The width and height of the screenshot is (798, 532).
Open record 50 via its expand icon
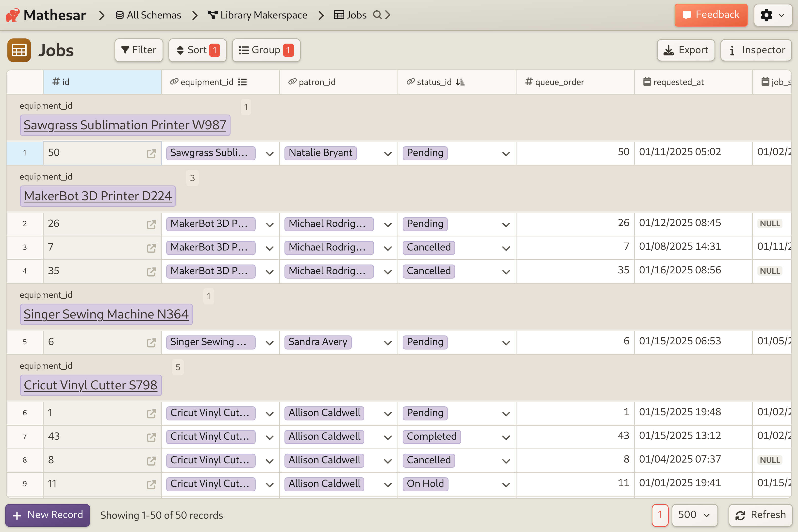click(151, 153)
